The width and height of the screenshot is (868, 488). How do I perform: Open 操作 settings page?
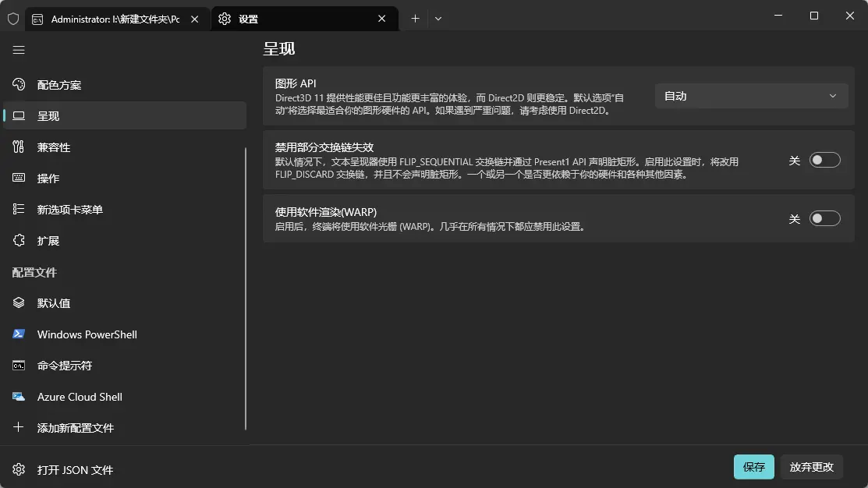(125, 178)
